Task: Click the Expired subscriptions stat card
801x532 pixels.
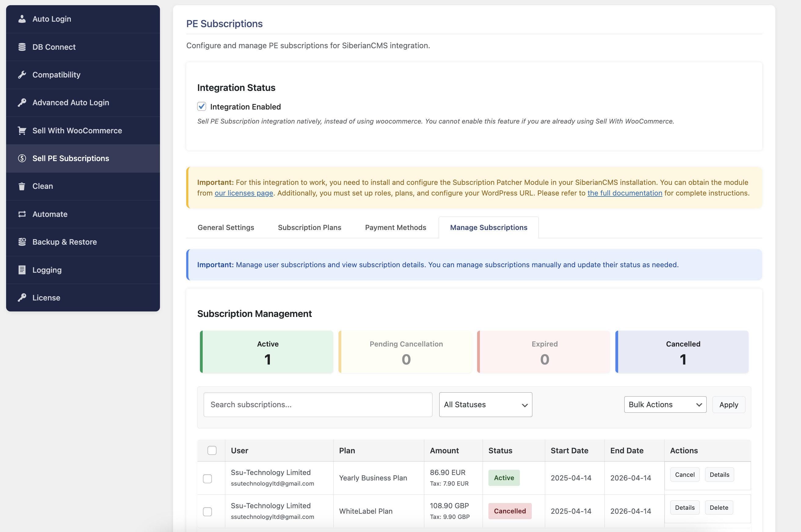Action: [x=543, y=351]
